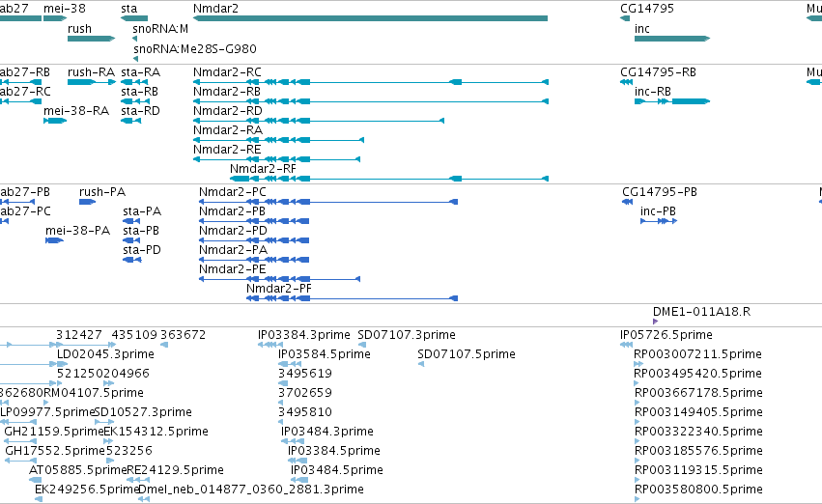Select the inc-PB protein label
Image resolution: width=822 pixels, height=504 pixels.
pos(658,211)
